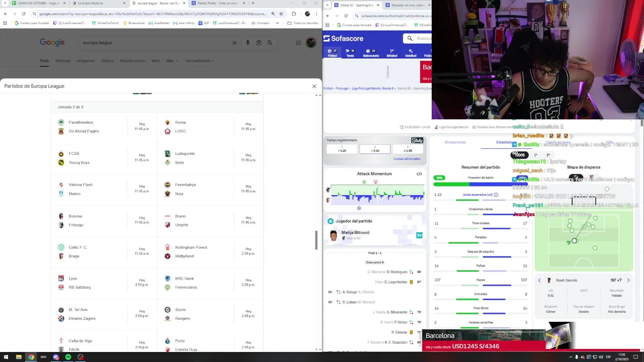Switch to Alineaciones tab in Sofascore
Image resolution: width=644 pixels, height=362 pixels.
click(x=455, y=142)
